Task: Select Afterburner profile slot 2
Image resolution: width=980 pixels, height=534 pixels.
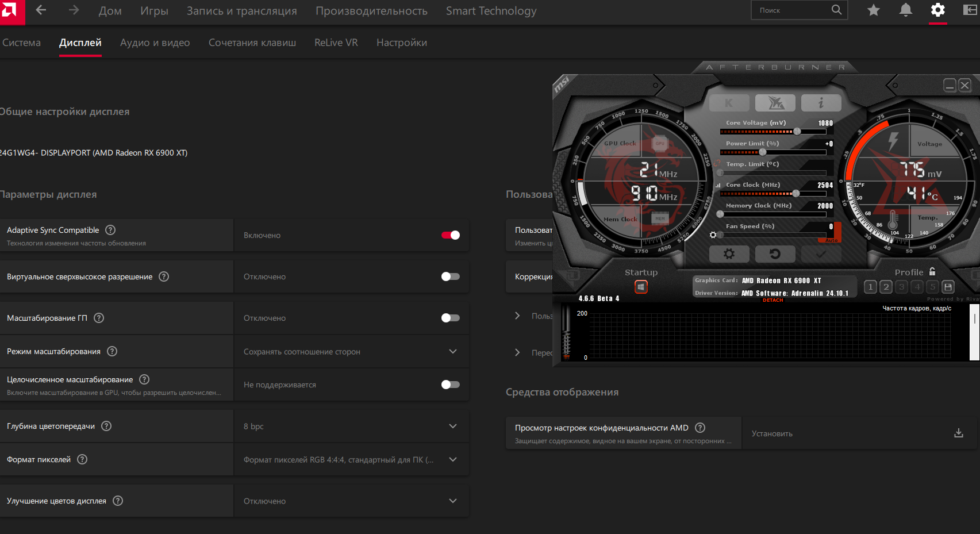Action: pyautogui.click(x=886, y=287)
